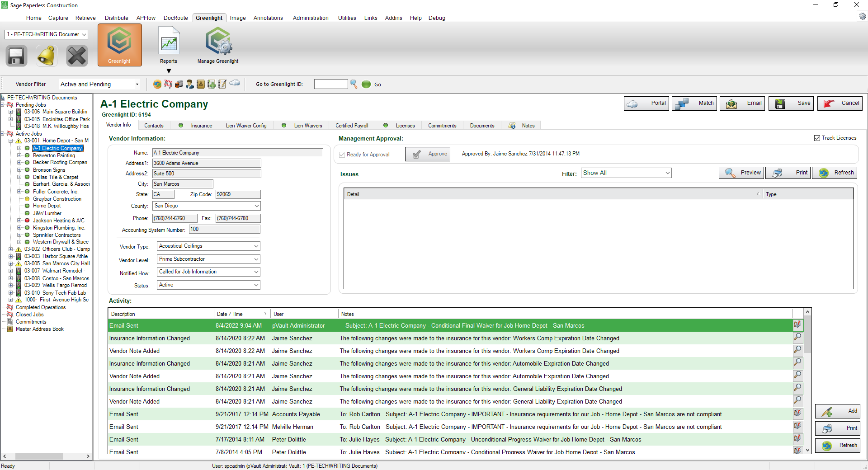The width and height of the screenshot is (868, 470).
Task: Click the floppy disk save icon
Action: pos(16,56)
